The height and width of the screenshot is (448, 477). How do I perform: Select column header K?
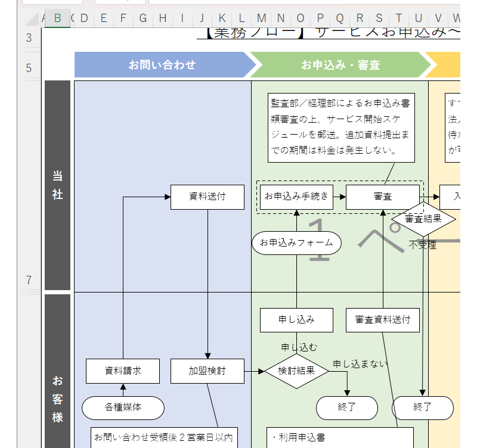tap(221, 18)
